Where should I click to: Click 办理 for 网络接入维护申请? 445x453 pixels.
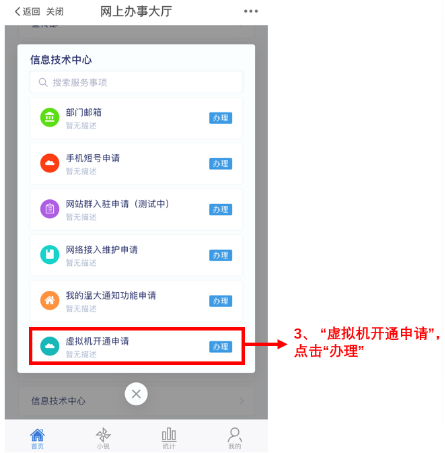[220, 255]
